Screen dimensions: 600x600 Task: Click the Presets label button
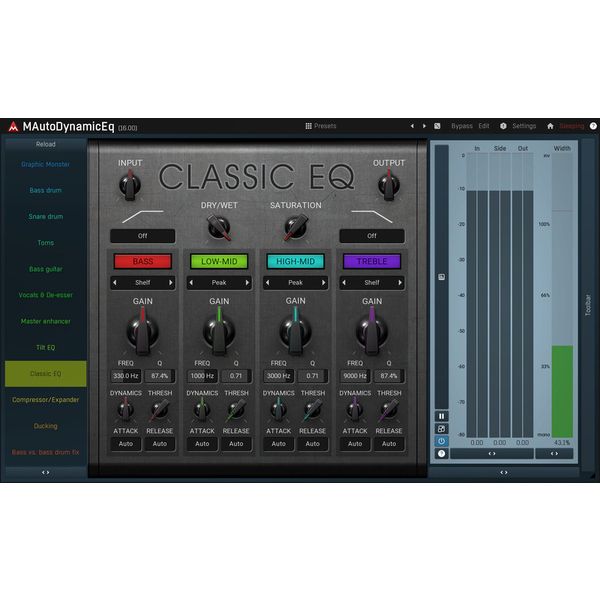click(x=325, y=126)
